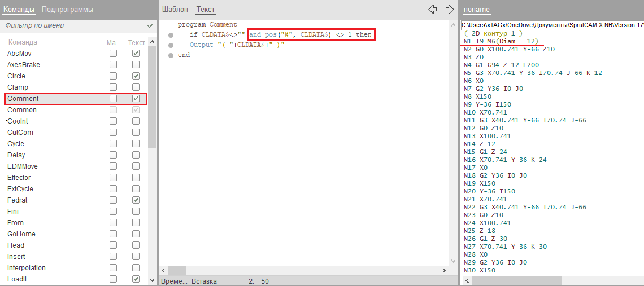Switch to the Подпрограммы tab
Viewport: 644px width, 286px height.
[67, 10]
